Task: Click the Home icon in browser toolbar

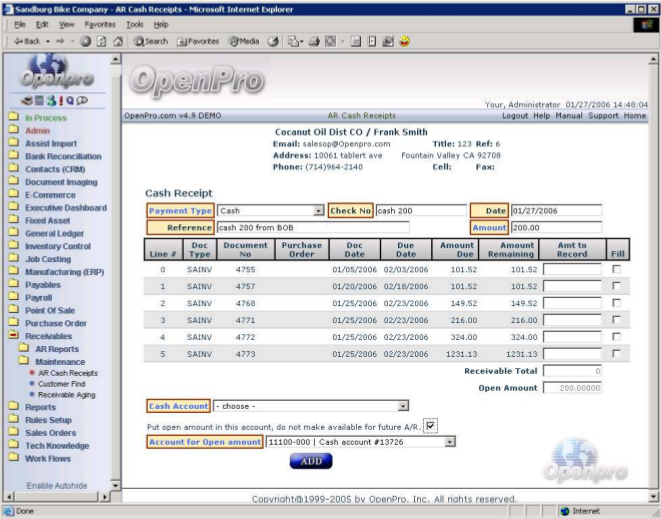Action: pyautogui.click(x=117, y=41)
